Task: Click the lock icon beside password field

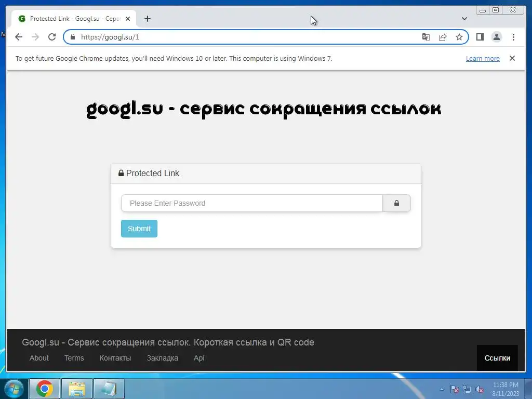Action: click(x=396, y=203)
